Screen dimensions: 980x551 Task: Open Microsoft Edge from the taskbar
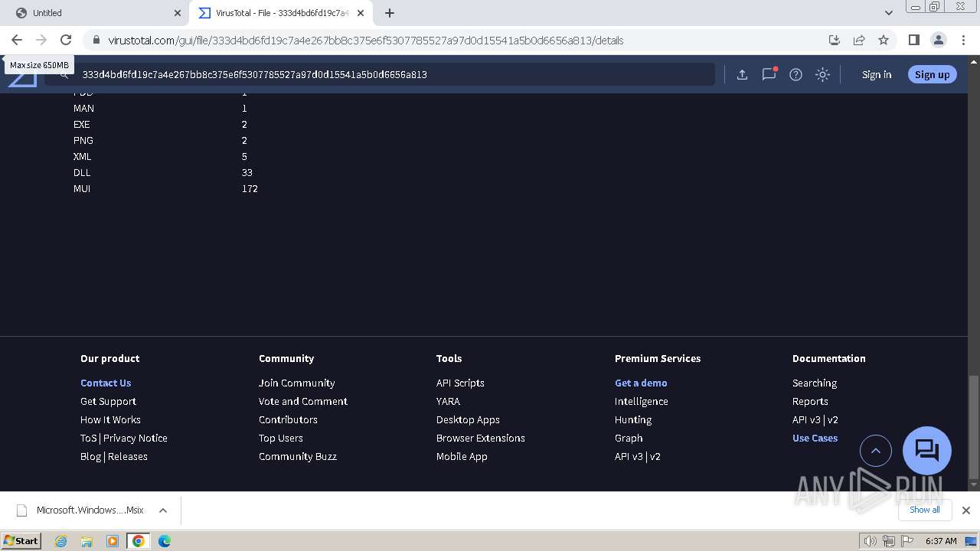[165, 541]
